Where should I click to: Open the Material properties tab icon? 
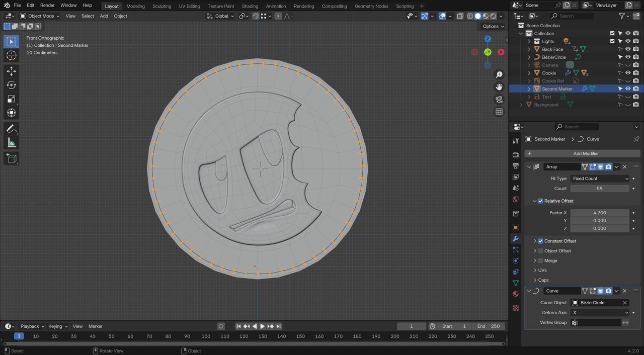pyautogui.click(x=515, y=294)
